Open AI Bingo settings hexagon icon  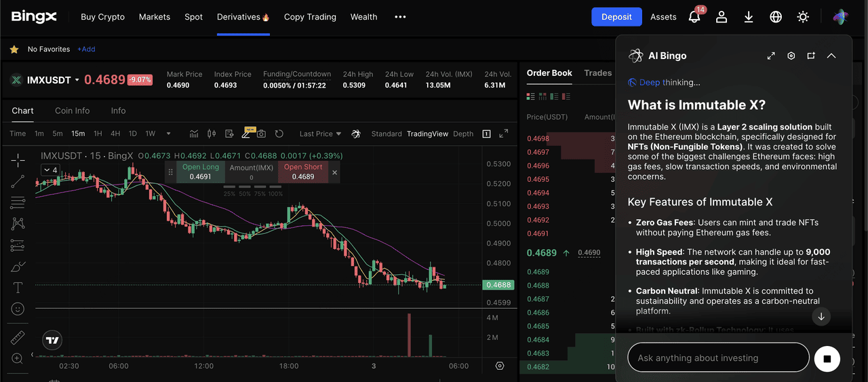click(x=791, y=56)
